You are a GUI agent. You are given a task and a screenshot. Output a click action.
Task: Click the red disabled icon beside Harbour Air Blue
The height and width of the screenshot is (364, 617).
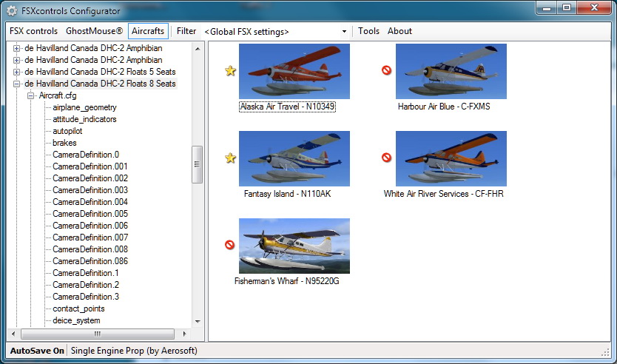click(x=386, y=70)
